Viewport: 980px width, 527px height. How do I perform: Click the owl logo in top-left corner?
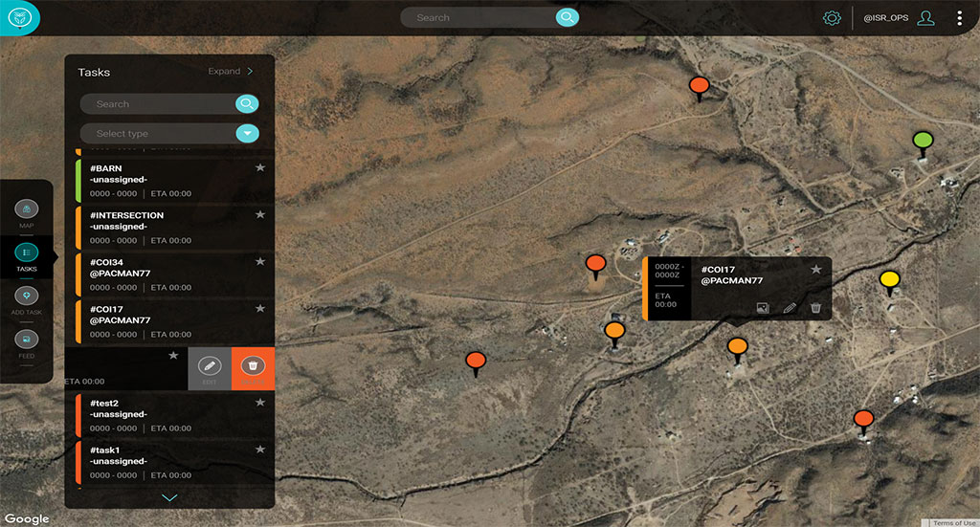[x=18, y=17]
